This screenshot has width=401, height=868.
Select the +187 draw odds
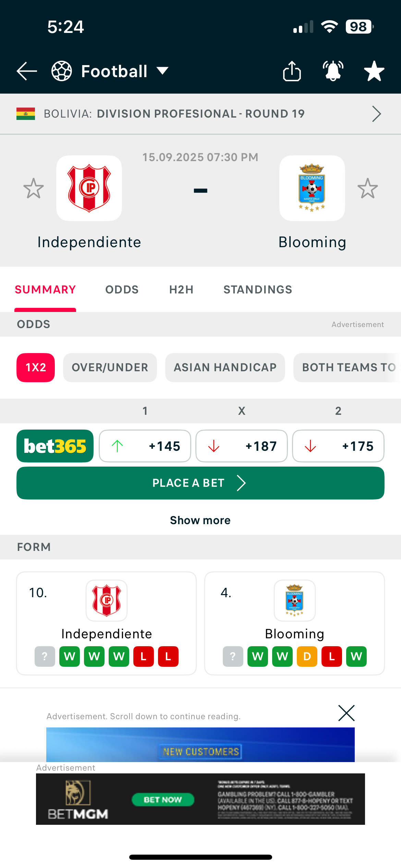tap(241, 446)
